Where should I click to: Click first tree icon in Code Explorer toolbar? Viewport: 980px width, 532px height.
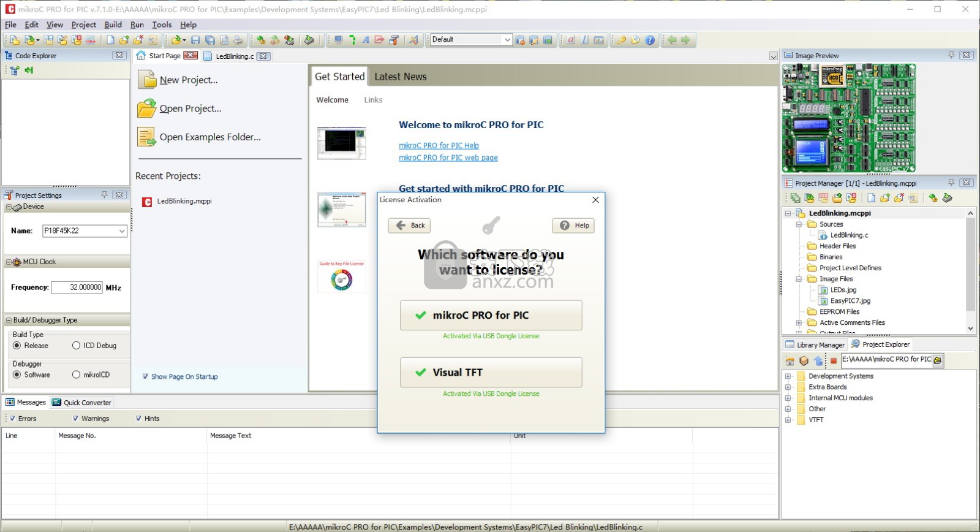pos(15,70)
